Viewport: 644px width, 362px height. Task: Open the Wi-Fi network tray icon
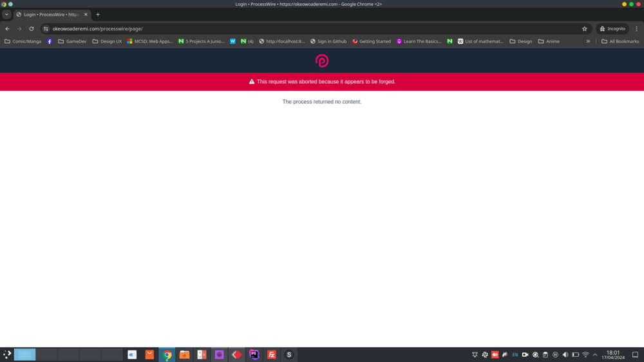tap(585, 355)
